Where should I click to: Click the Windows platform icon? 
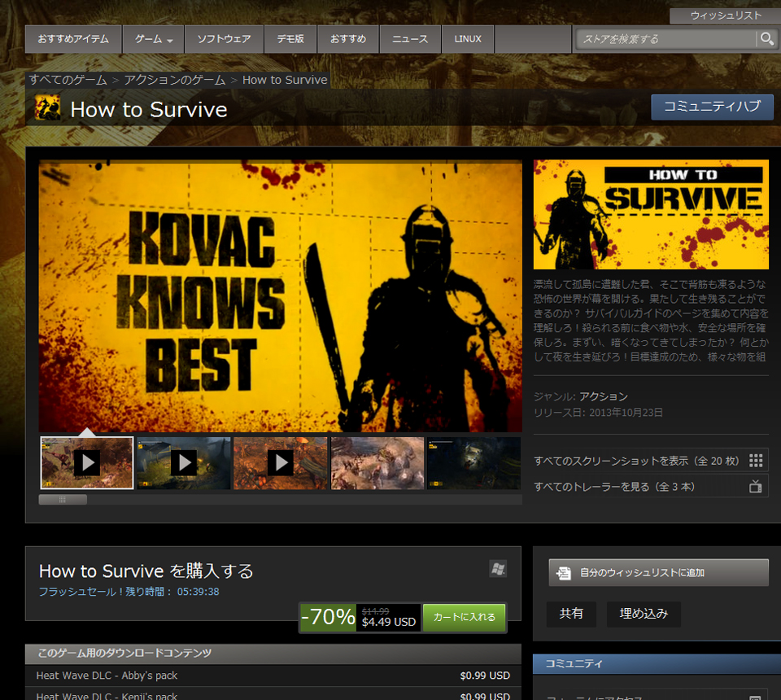[x=498, y=568]
